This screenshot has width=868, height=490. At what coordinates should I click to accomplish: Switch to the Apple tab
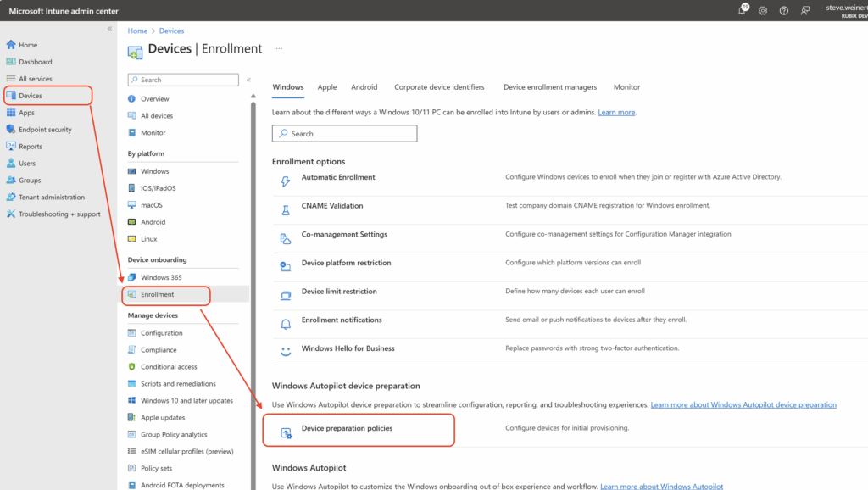[327, 87]
